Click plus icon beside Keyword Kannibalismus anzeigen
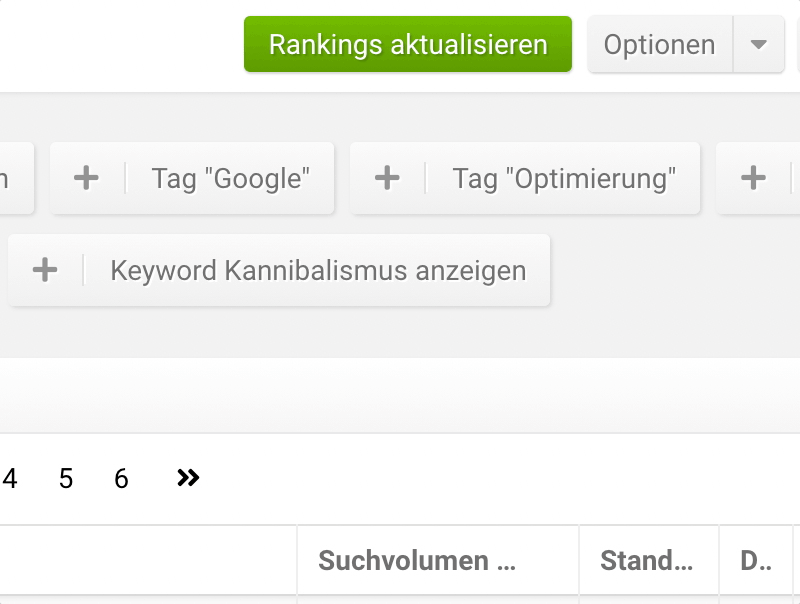The image size is (800, 604). click(45, 270)
